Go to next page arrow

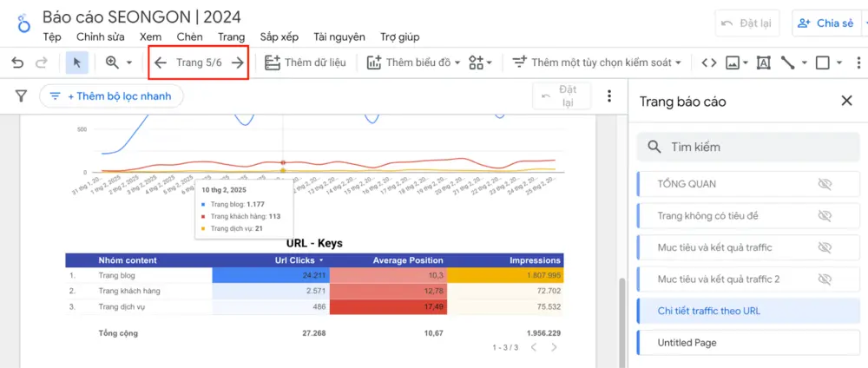click(238, 62)
